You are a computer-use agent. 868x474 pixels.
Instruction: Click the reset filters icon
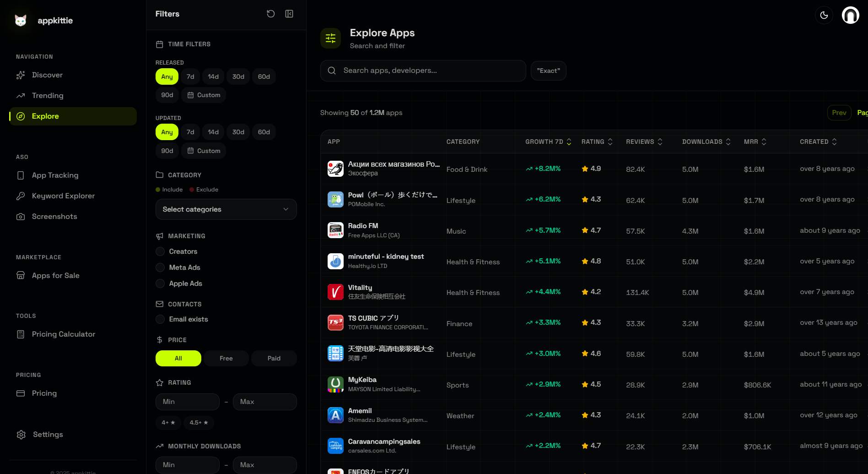click(270, 14)
